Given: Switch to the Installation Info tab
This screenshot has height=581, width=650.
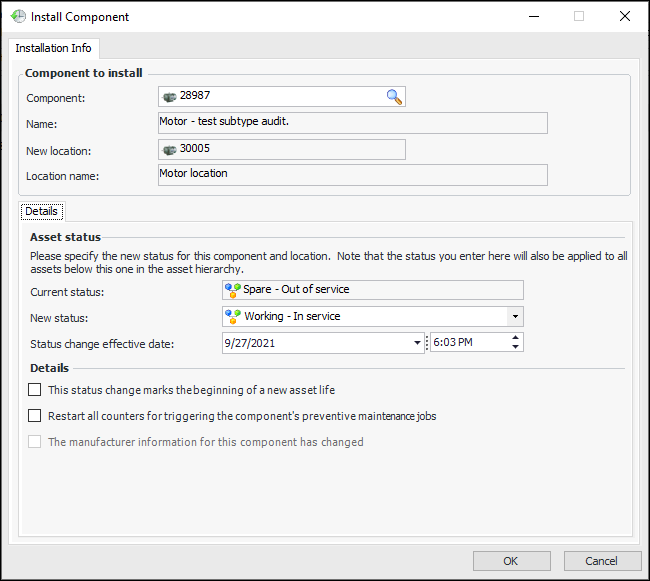Looking at the screenshot, I should point(54,48).
